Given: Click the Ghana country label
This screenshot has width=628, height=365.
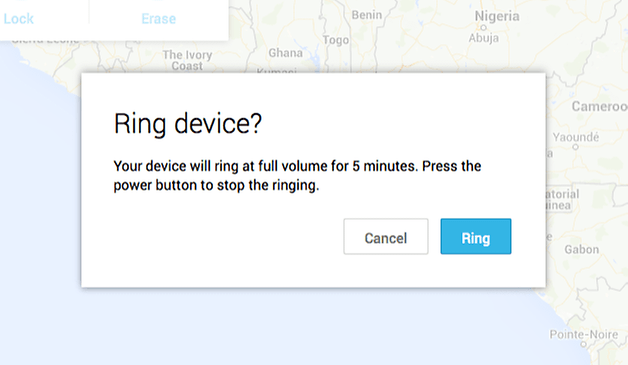Looking at the screenshot, I should click(x=286, y=53).
